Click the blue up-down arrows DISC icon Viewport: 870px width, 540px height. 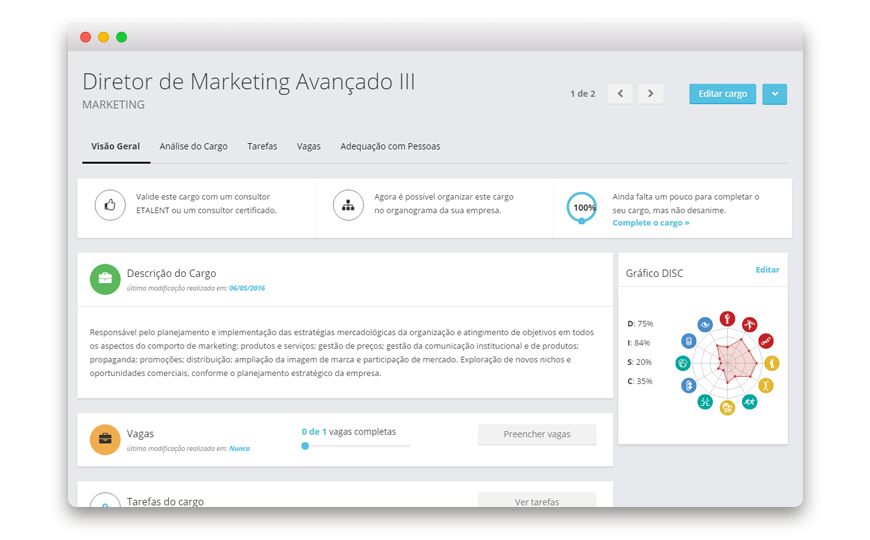pyautogui.click(x=689, y=385)
